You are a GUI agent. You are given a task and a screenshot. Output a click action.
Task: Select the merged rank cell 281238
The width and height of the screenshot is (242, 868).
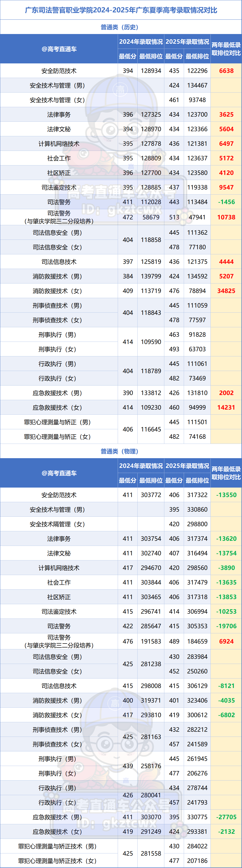click(x=151, y=664)
